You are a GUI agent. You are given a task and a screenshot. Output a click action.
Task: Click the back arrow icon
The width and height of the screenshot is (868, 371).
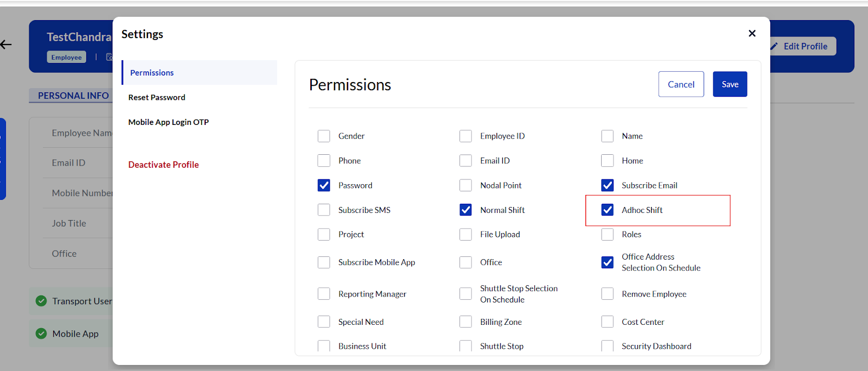[6, 45]
